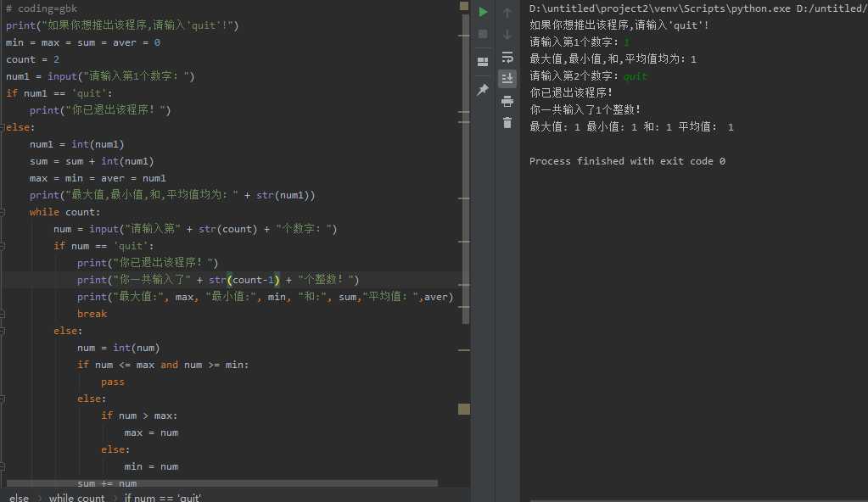Click console line '你已退出该程序!'
Viewport: 868px width, 502px height.
click(571, 92)
